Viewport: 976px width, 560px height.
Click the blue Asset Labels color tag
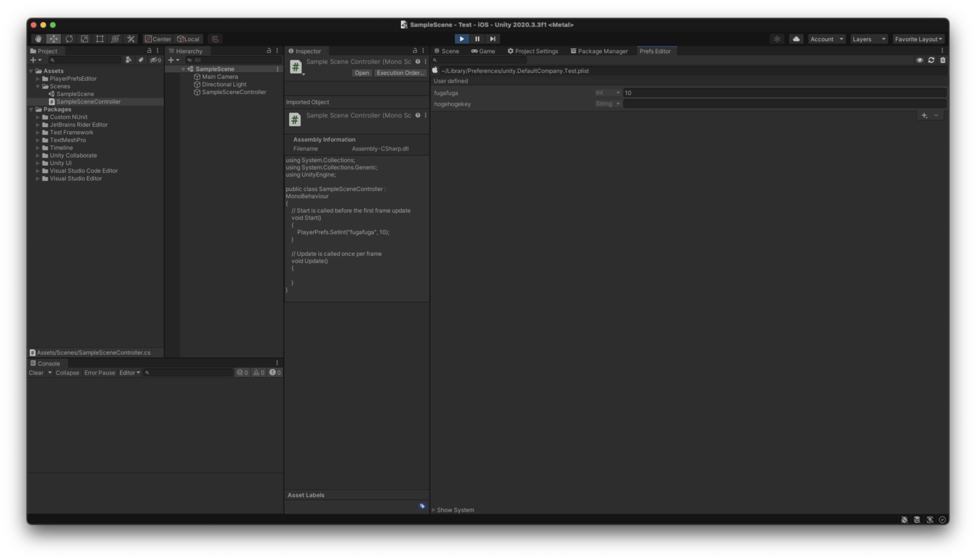point(423,506)
